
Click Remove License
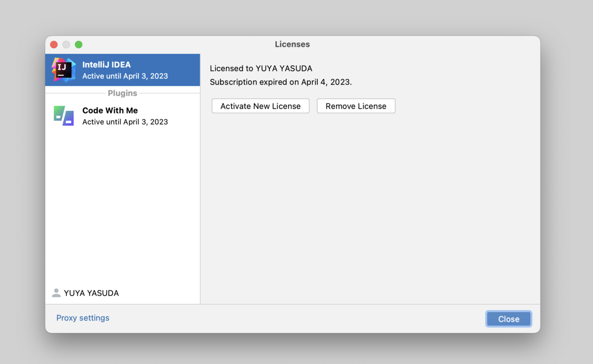tap(356, 106)
